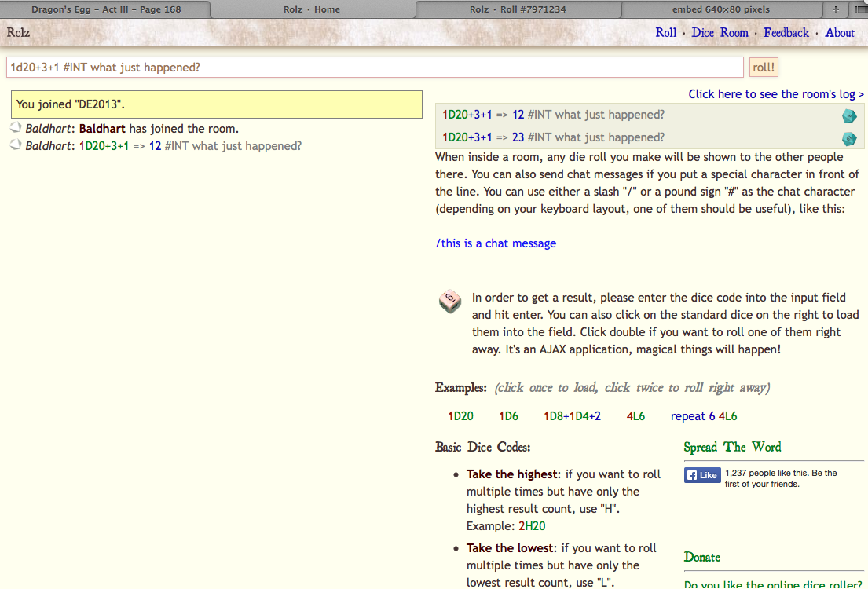Open a new browser tab with the plus icon

(836, 9)
